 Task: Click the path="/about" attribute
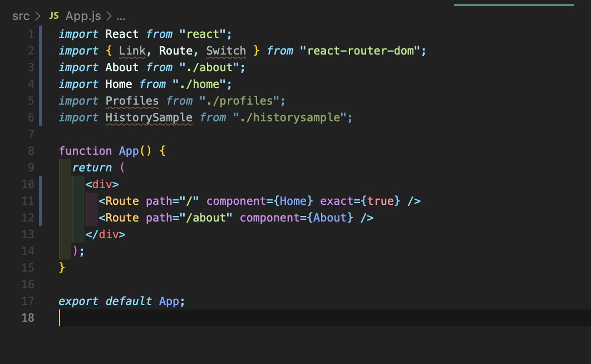point(189,218)
